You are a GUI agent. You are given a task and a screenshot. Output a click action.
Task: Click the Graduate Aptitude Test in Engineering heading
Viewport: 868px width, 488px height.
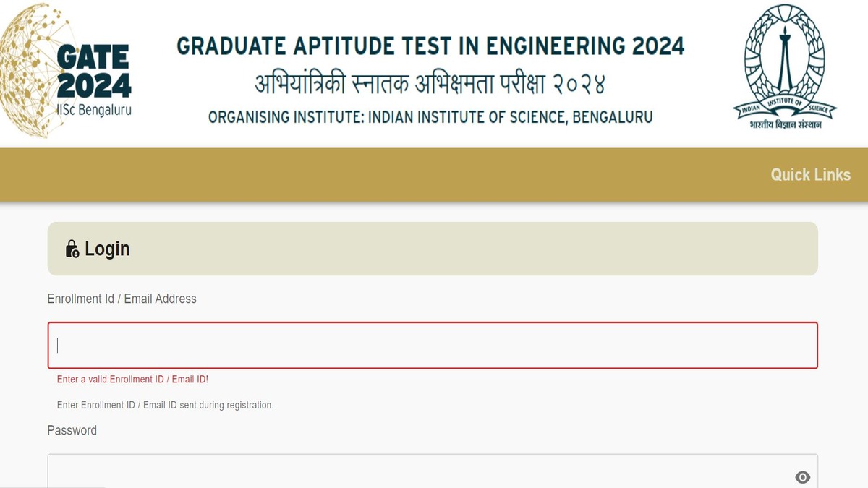tap(430, 46)
